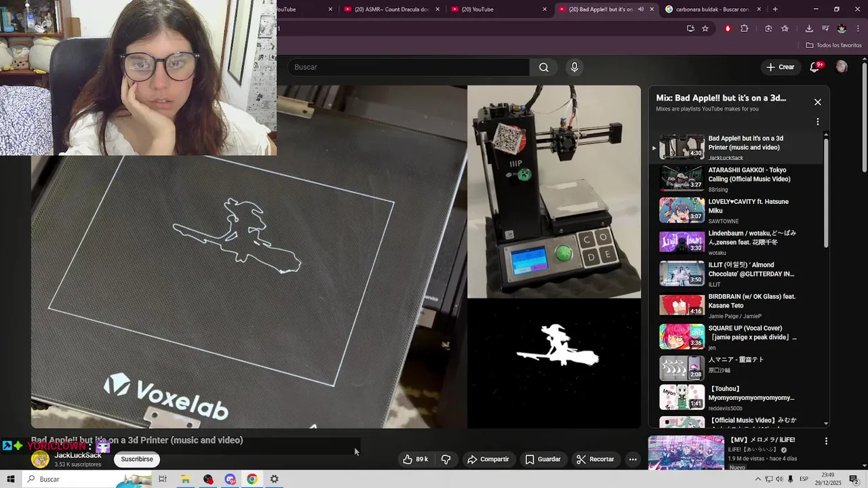
Task: Click the YouTube search magnifier button
Action: tap(544, 67)
